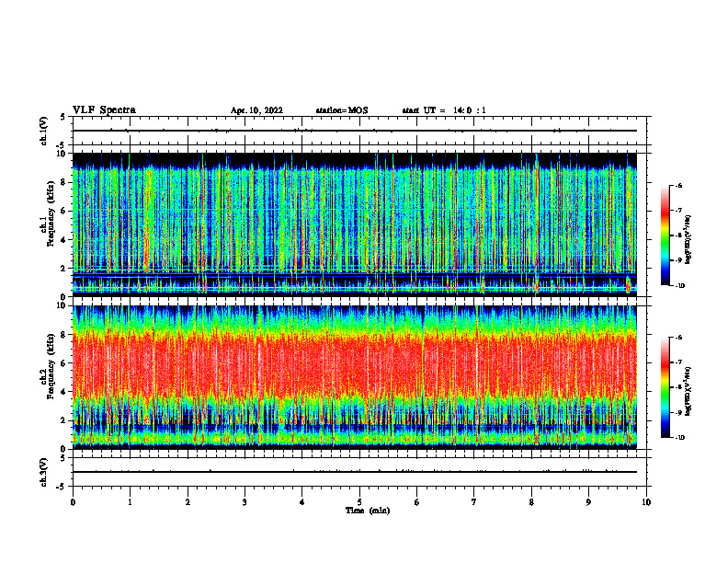This screenshot has height=563, width=728.
Task: Click the ch.1 voltage waveform trace
Action: 354,131
